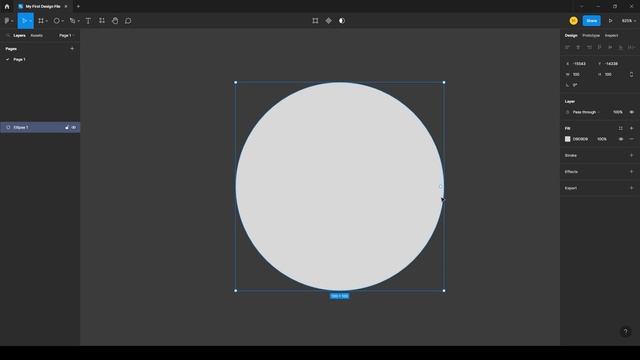Search layers with the magnifier icon
640x360 pixels.
8,36
